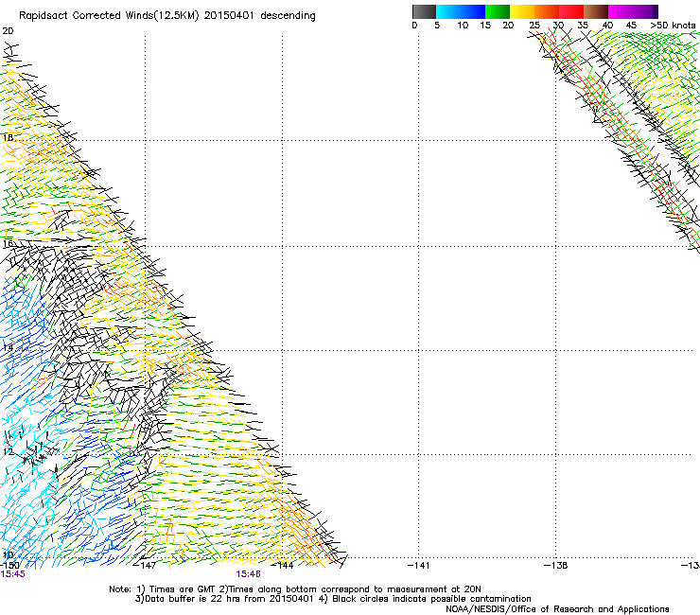Screen dimensions: 700x615
Task: Click the latitude label '14'
Action: click(x=8, y=347)
